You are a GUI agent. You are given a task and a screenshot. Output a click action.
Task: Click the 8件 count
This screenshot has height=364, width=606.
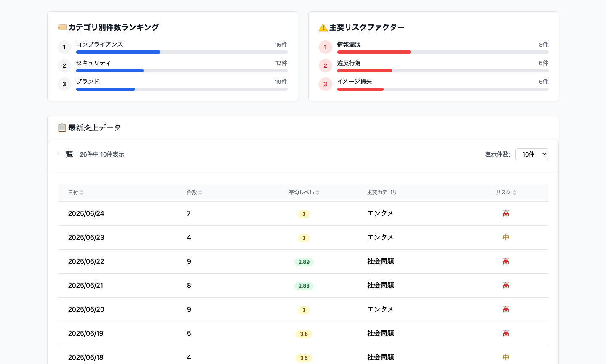click(544, 45)
